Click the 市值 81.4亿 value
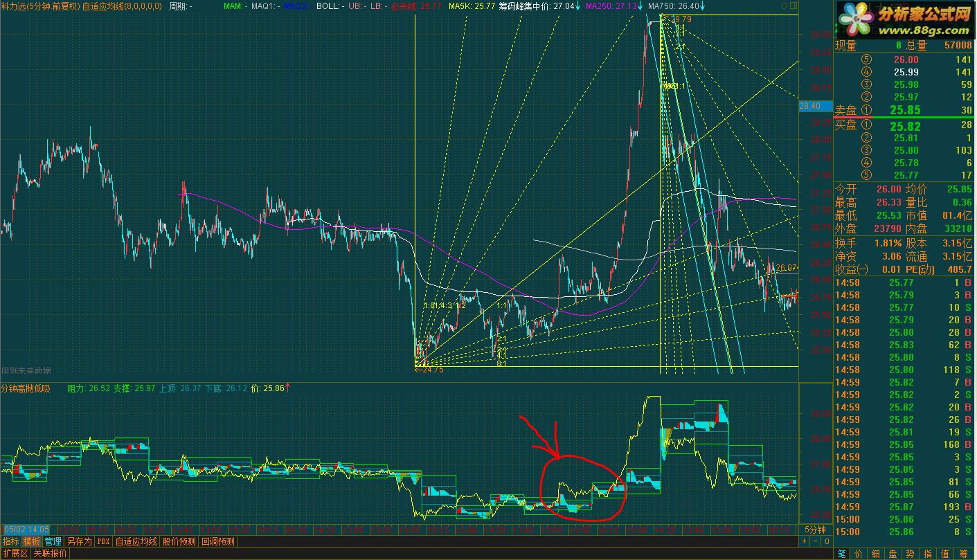The width and height of the screenshot is (977, 560). click(x=956, y=215)
